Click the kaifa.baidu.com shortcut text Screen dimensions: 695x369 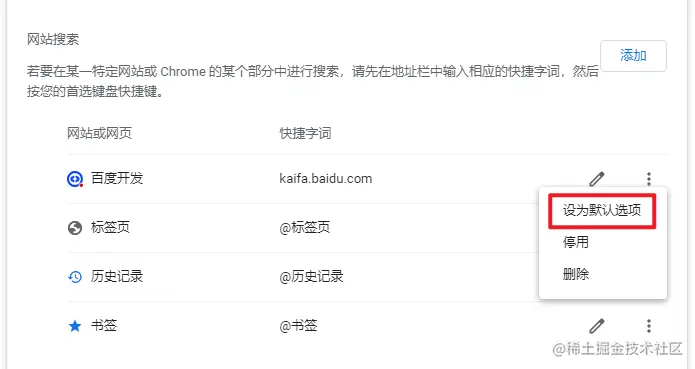click(x=326, y=179)
